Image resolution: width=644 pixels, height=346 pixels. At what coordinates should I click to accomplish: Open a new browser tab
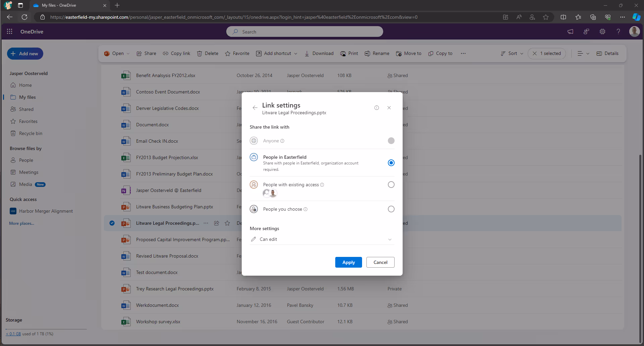click(117, 5)
